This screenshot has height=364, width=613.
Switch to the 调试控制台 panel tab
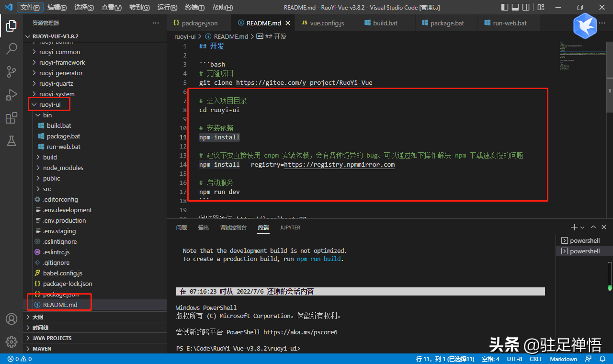pos(233,227)
